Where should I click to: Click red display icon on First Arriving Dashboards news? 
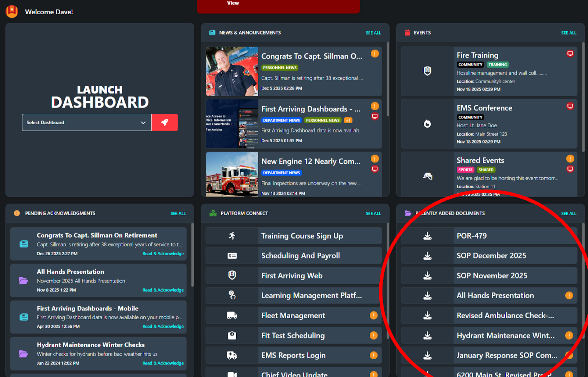375,116
